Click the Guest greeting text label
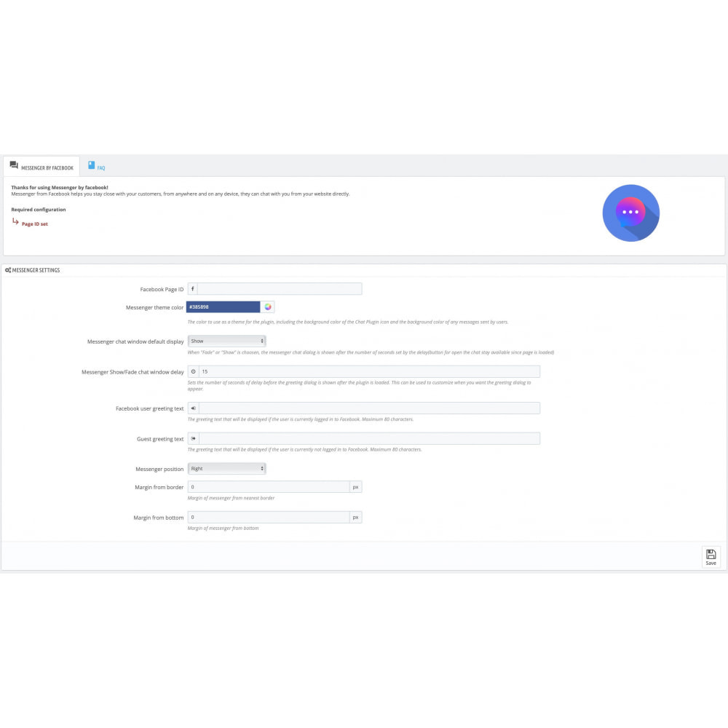Image resolution: width=728 pixels, height=728 pixels. pos(160,439)
